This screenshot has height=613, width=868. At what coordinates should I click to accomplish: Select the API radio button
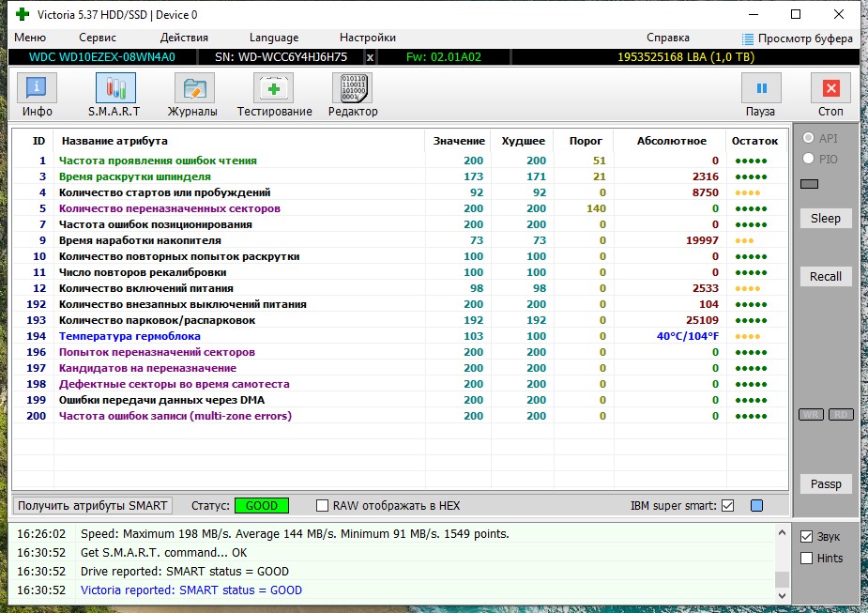point(808,138)
